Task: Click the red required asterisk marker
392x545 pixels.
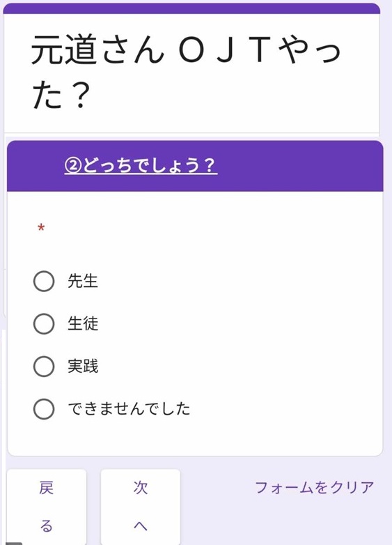Action: pyautogui.click(x=41, y=228)
